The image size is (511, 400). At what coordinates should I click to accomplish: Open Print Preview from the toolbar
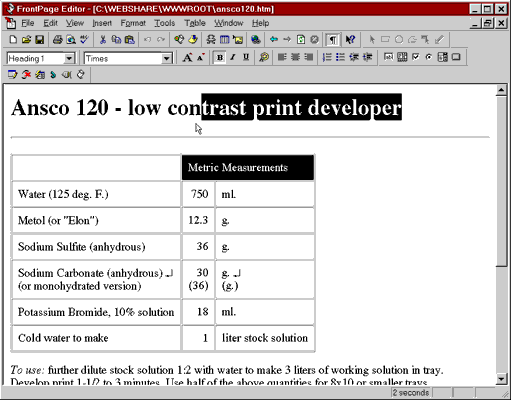pyautogui.click(x=71, y=40)
